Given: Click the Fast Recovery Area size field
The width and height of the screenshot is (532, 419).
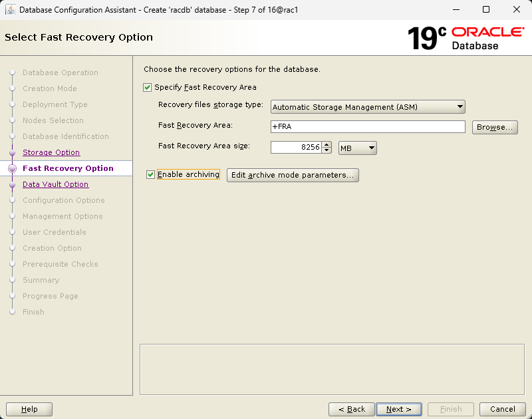Looking at the screenshot, I should tap(296, 147).
